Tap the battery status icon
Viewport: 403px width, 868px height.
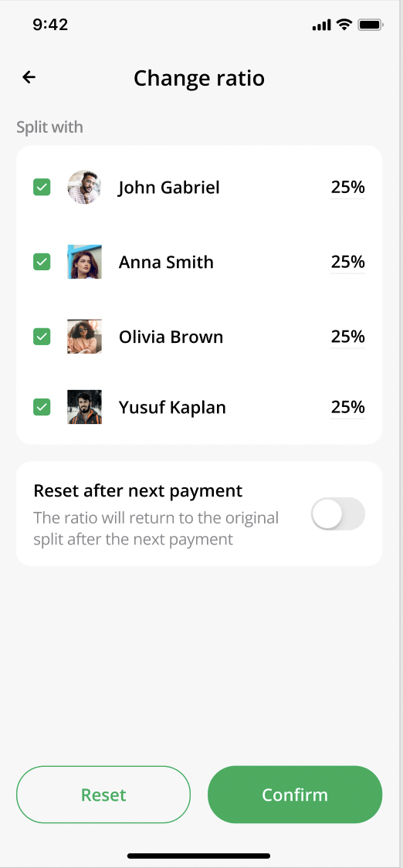pos(371,25)
